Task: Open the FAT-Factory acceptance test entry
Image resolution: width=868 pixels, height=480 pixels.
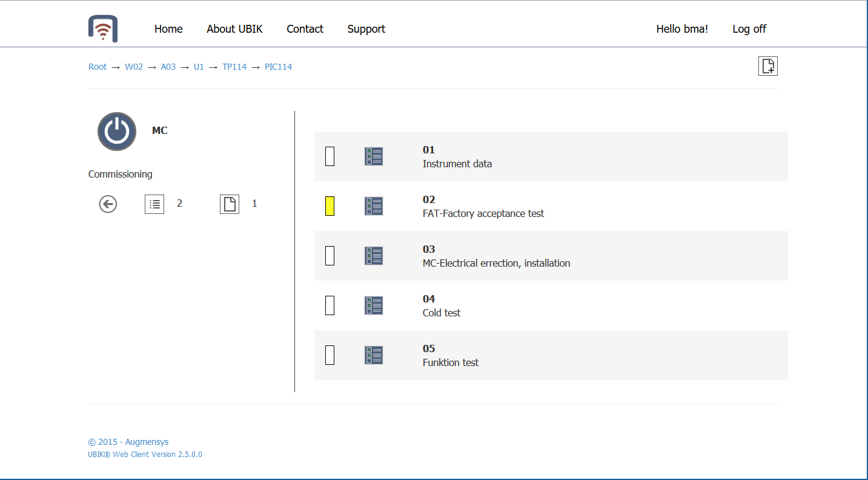Action: point(483,213)
